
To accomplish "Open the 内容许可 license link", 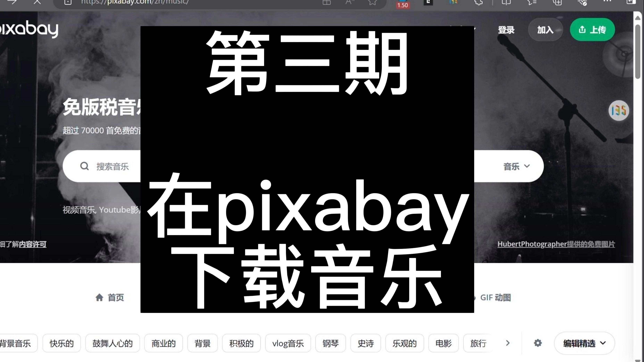I will (x=33, y=244).
